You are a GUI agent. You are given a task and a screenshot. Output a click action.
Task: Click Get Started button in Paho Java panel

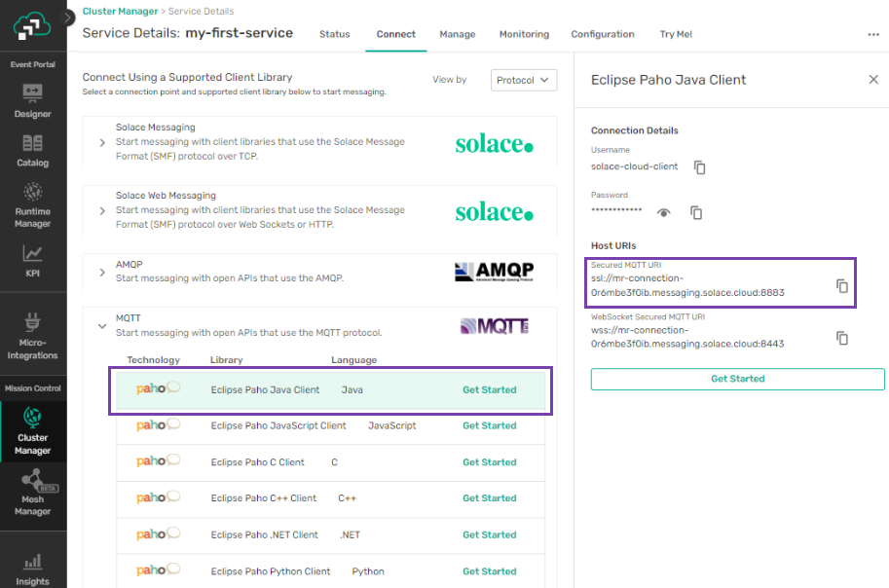[x=737, y=379]
